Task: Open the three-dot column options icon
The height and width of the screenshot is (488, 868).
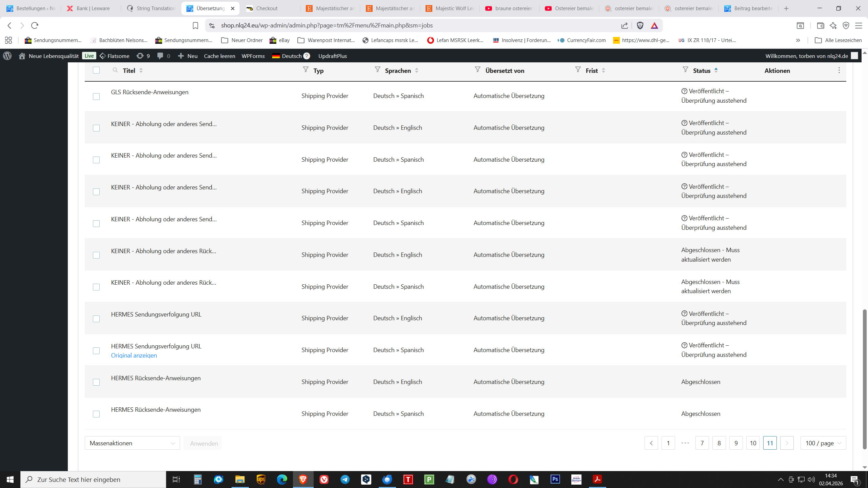Action: click(x=839, y=70)
